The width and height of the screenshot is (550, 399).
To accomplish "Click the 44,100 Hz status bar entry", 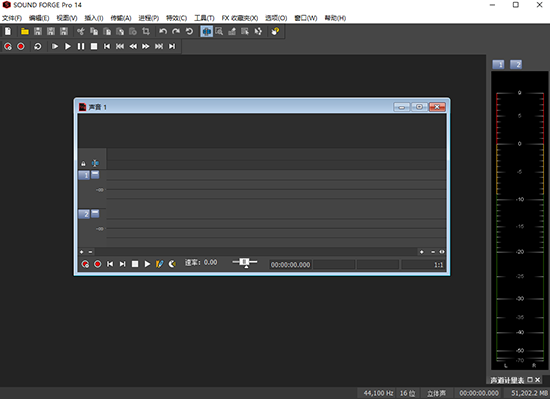I will [x=378, y=393].
